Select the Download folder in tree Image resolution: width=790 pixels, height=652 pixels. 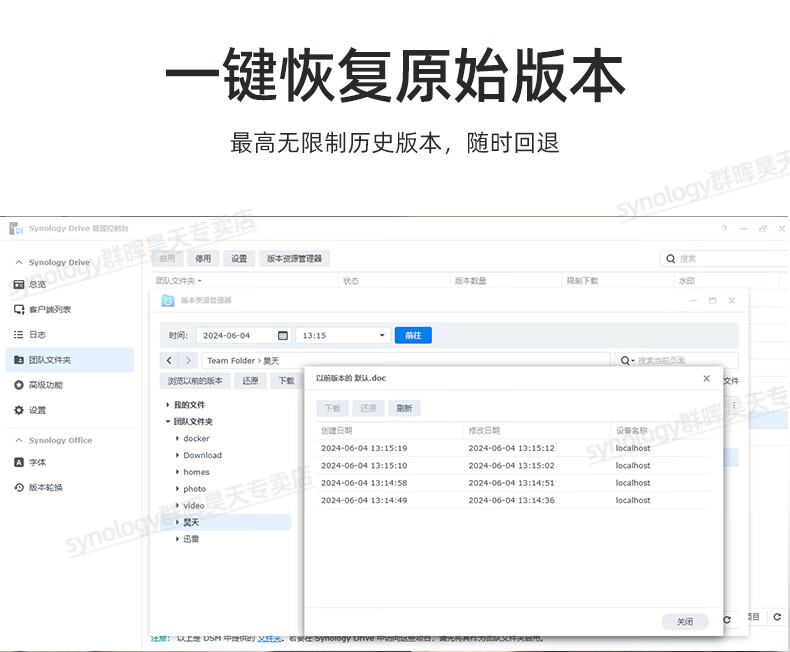point(203,455)
